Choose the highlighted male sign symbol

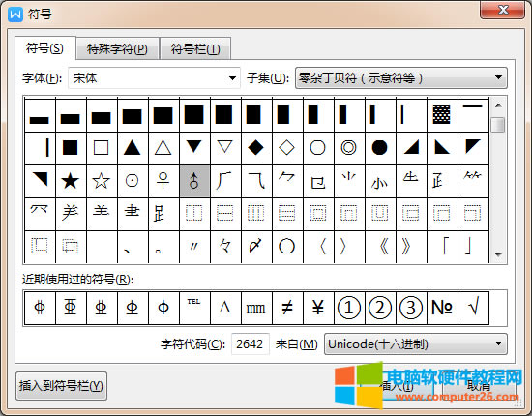point(194,181)
